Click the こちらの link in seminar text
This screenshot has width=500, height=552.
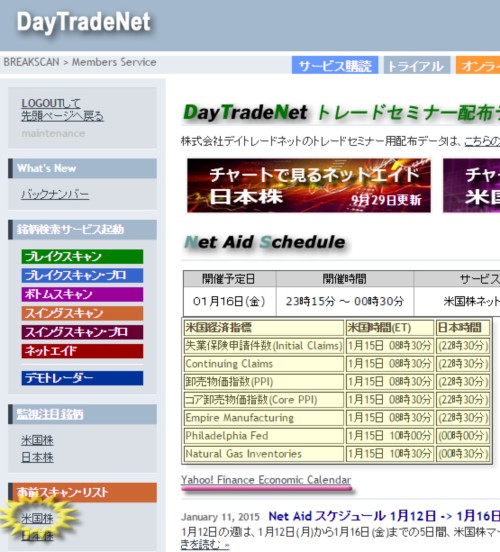pos(482,141)
